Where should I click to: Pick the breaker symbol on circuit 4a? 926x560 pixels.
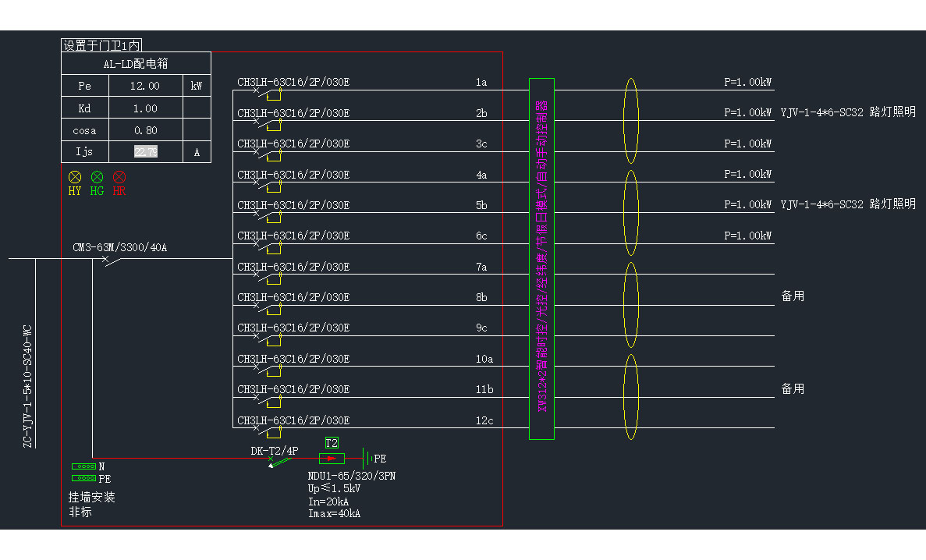pyautogui.click(x=268, y=186)
